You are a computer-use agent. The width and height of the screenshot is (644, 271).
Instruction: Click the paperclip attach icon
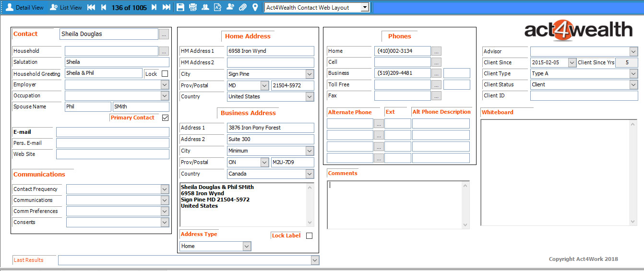pyautogui.click(x=243, y=7)
